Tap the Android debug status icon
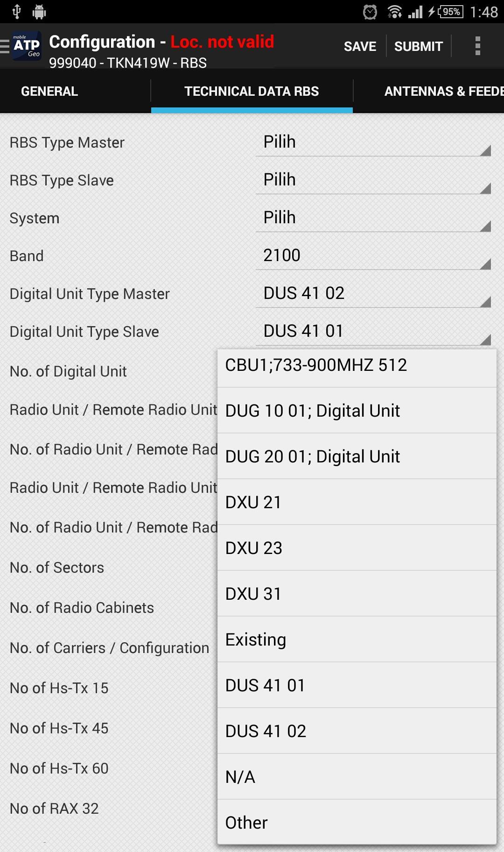504x852 pixels. pyautogui.click(x=39, y=12)
